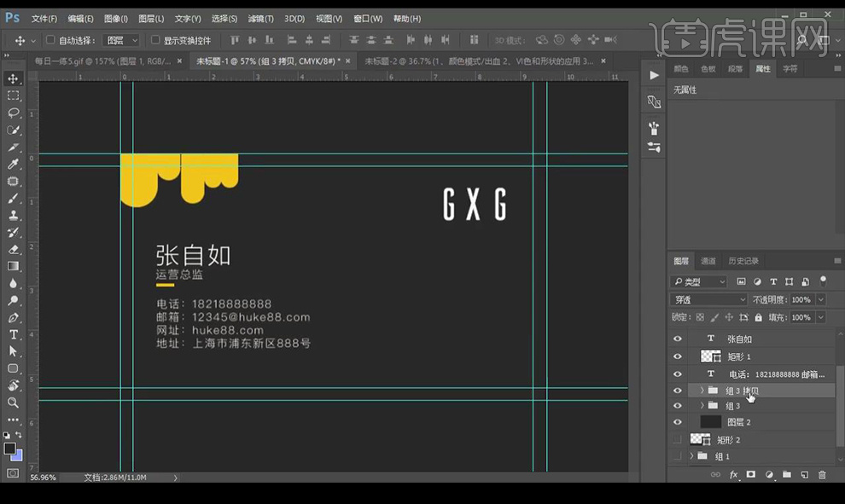Close the 未标题-1 document tab
The height and width of the screenshot is (504, 845).
(x=347, y=61)
